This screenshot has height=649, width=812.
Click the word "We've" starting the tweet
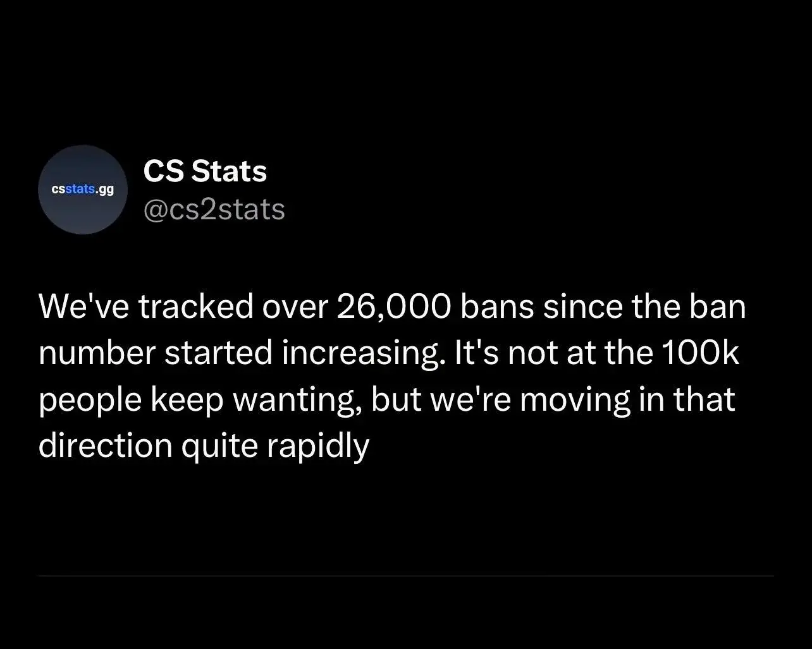pyautogui.click(x=82, y=307)
